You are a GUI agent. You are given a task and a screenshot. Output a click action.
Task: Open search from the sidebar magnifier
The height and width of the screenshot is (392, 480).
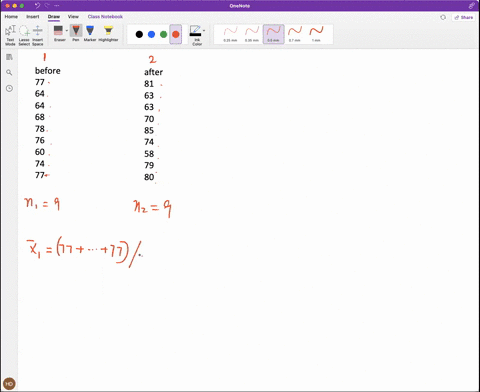[x=9, y=72]
